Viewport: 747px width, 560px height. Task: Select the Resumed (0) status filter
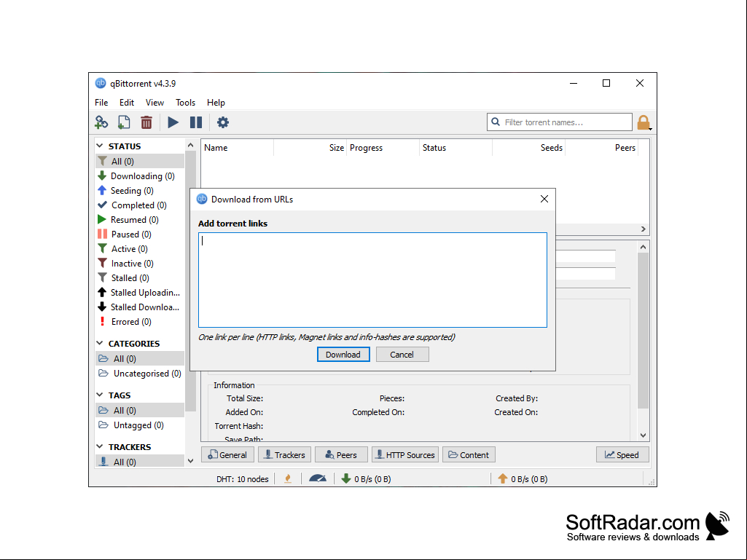140,220
